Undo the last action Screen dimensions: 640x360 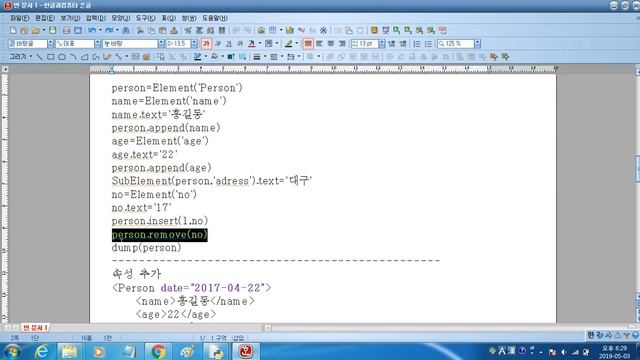point(92,31)
